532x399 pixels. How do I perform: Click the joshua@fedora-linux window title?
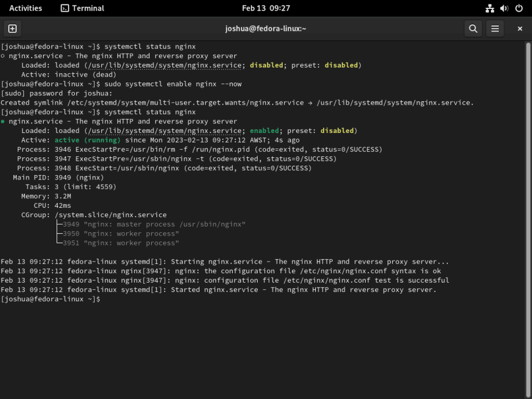[265, 28]
